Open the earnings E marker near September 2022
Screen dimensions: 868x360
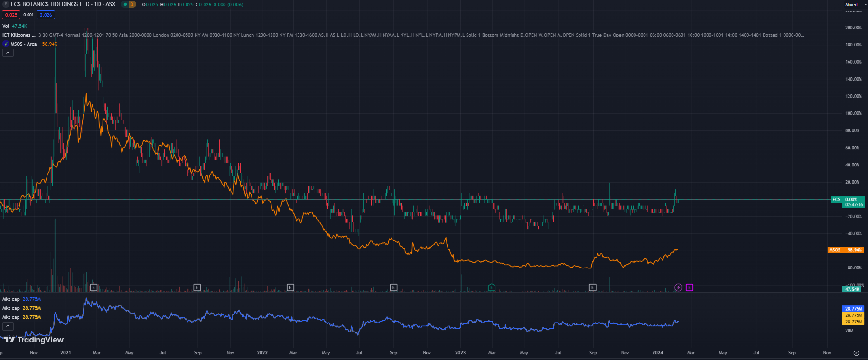coord(393,287)
